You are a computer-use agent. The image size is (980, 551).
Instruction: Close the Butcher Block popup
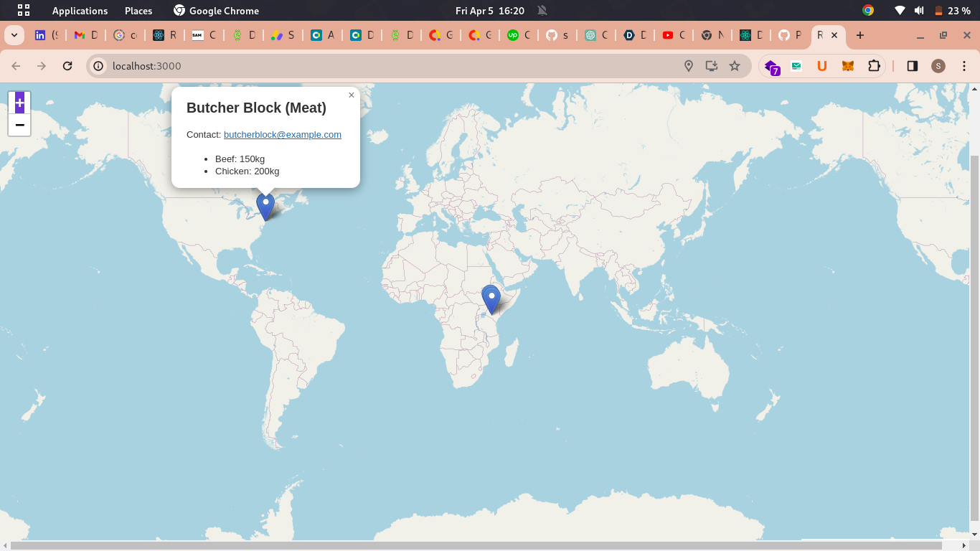(x=351, y=95)
